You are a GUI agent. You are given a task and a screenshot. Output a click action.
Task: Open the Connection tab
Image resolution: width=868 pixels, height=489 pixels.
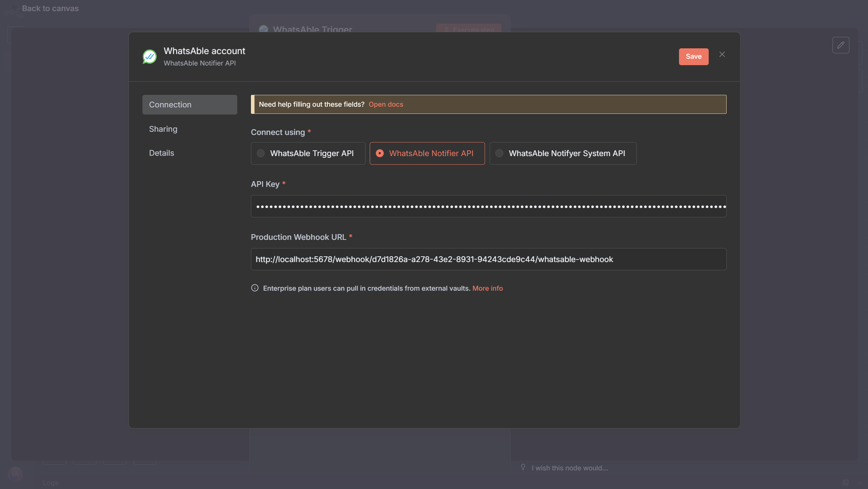tap(190, 105)
